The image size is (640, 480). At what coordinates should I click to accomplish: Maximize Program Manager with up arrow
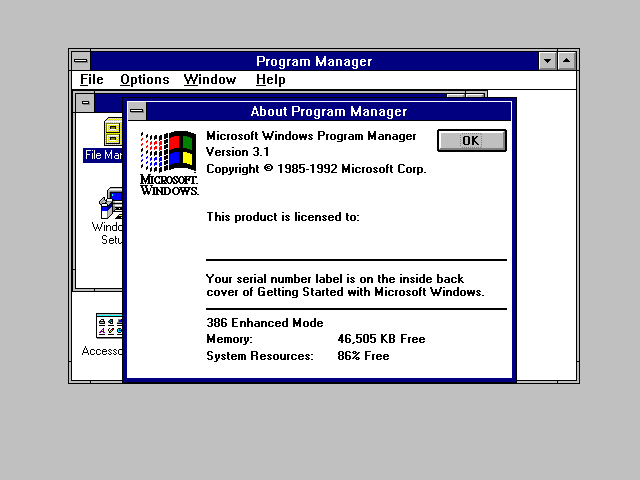(x=567, y=61)
